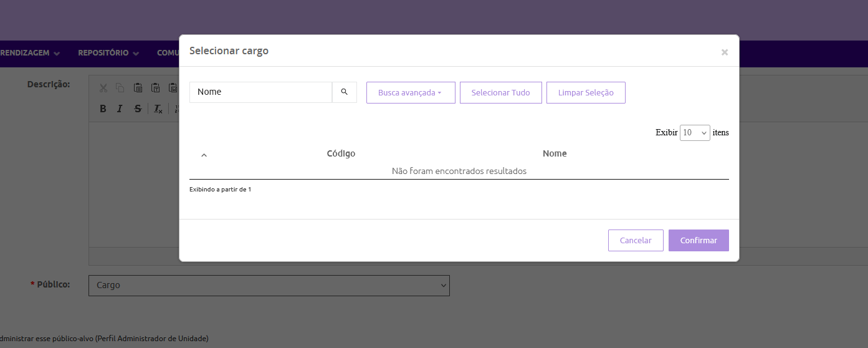Screen dimensions: 868x348
Task: Click the Limpar Seleção button
Action: tap(586, 92)
